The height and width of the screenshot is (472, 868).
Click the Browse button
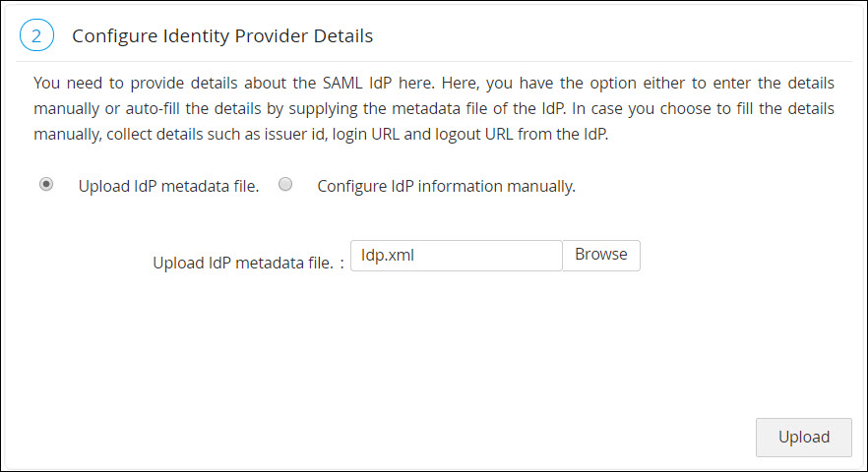click(x=600, y=255)
